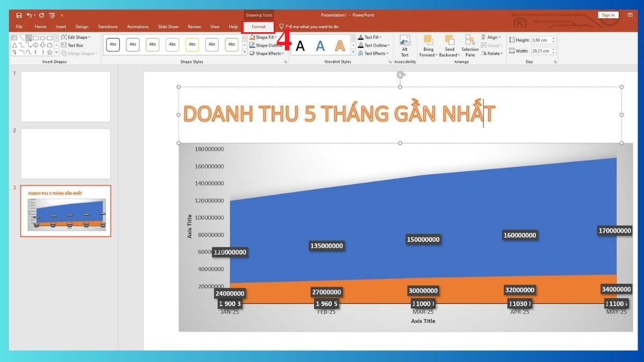This screenshot has height=362, width=644.
Task: Select the rectangle shape in Insert Shapes
Action: point(36,38)
